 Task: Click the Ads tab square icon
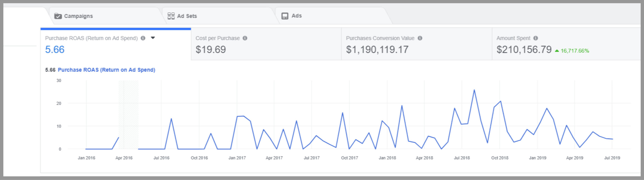pyautogui.click(x=285, y=16)
